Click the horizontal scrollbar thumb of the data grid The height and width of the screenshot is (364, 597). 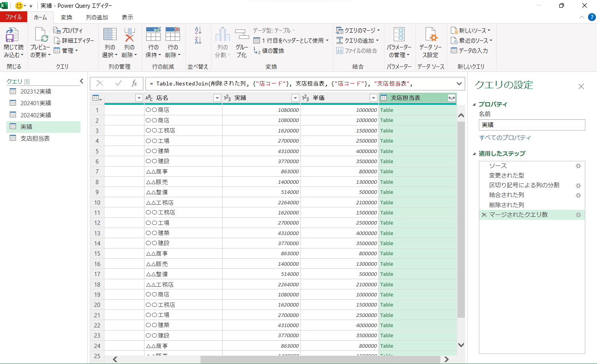[321, 359]
